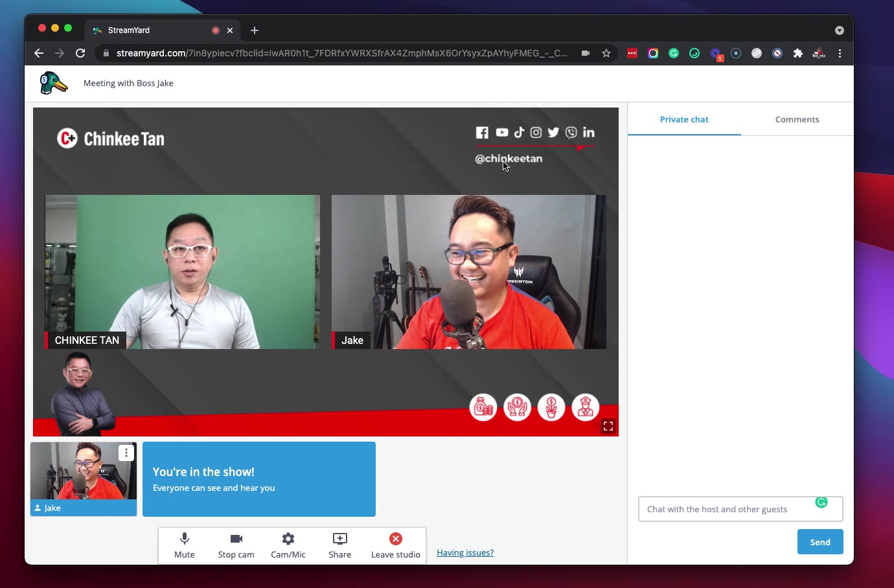Select the StreamYard browser tab

click(163, 30)
